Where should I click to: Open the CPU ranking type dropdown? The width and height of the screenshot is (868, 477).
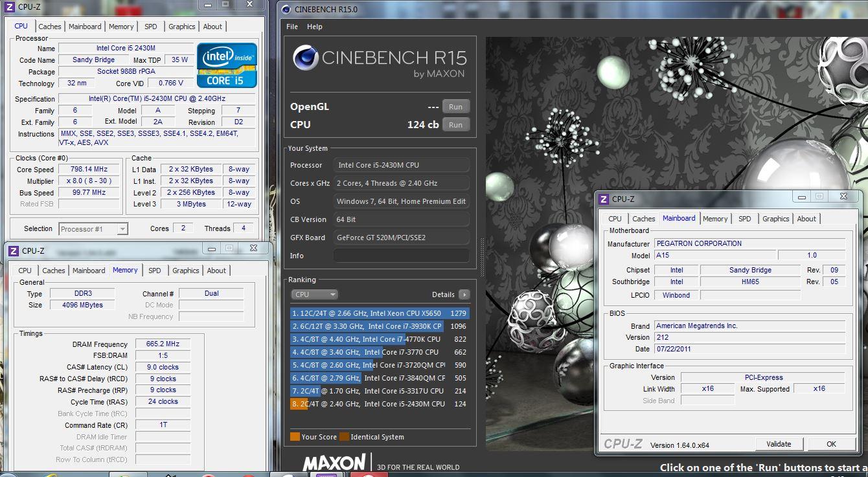[315, 294]
